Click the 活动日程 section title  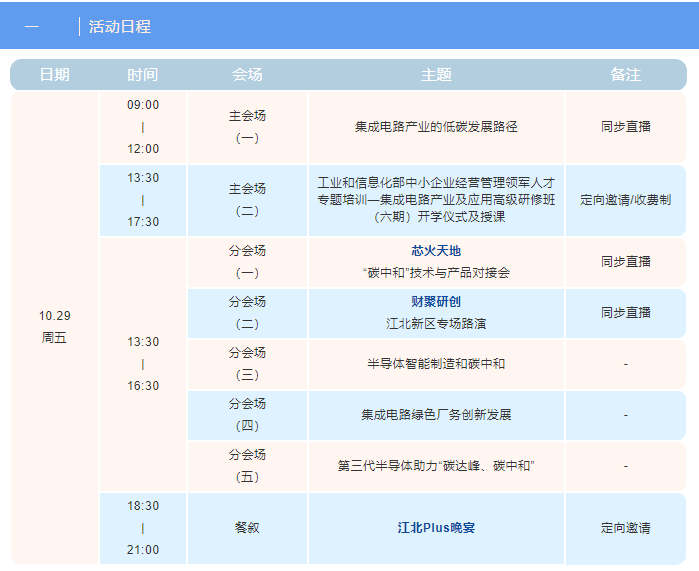coord(119,27)
